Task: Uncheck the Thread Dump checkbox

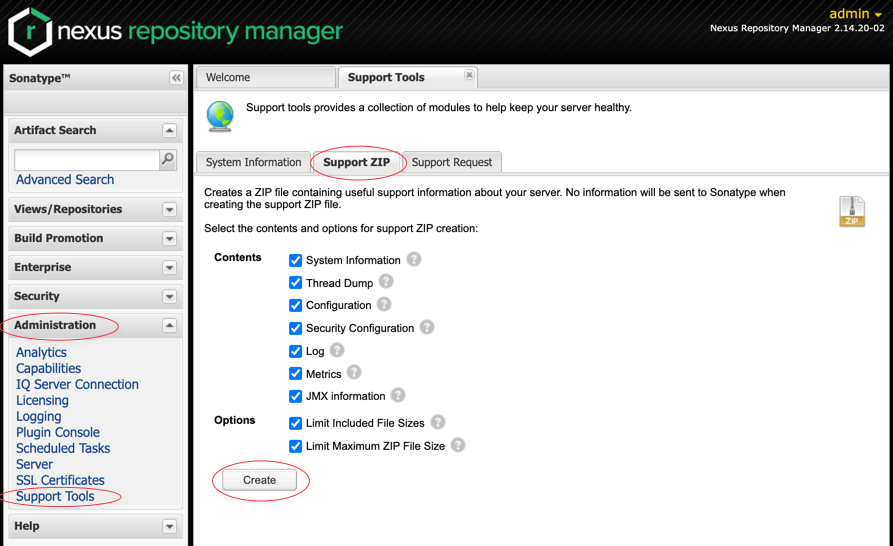Action: 295,283
